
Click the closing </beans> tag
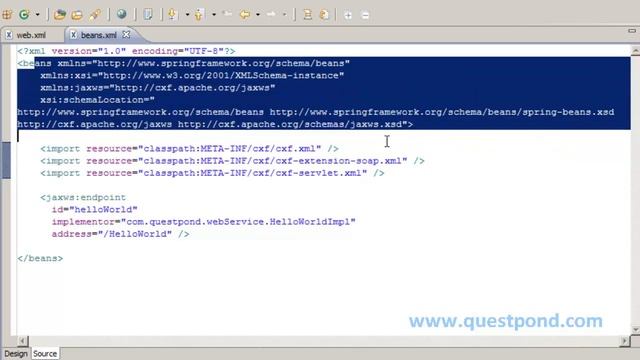(40, 258)
